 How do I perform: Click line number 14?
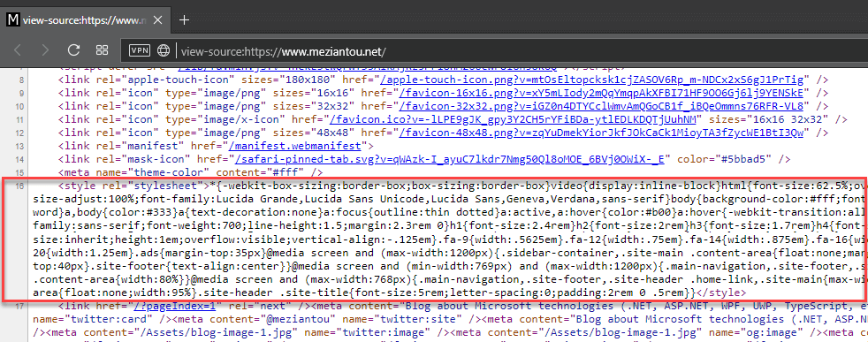(x=19, y=159)
